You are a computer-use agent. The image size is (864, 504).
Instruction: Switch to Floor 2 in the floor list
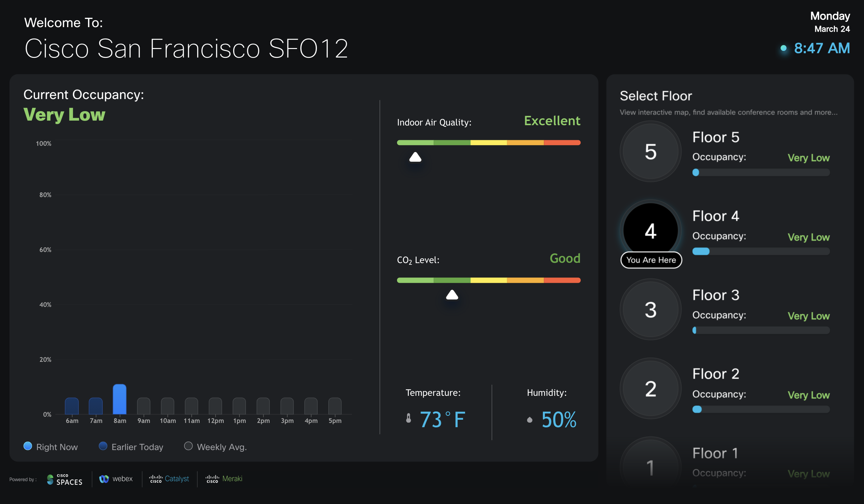tap(650, 389)
